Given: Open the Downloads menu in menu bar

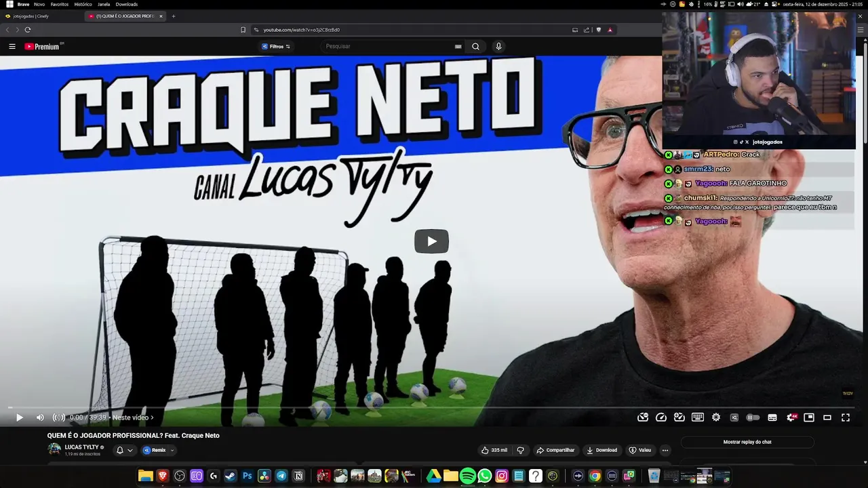Looking at the screenshot, I should [126, 4].
